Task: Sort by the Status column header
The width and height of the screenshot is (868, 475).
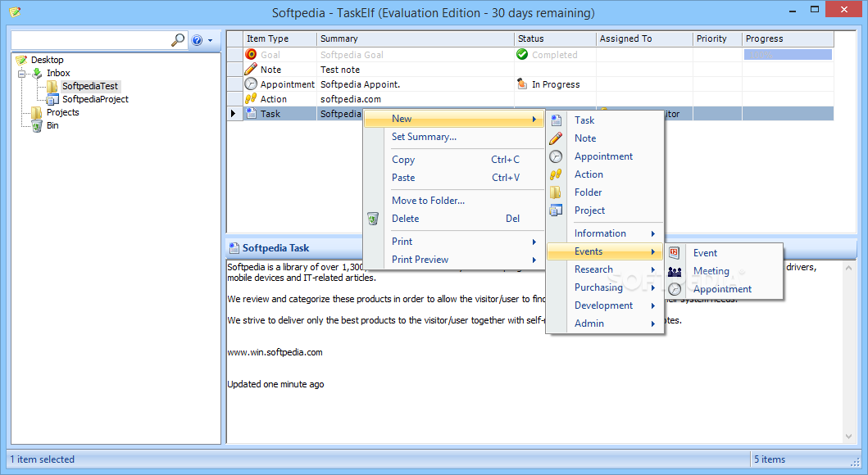Action: click(x=555, y=38)
